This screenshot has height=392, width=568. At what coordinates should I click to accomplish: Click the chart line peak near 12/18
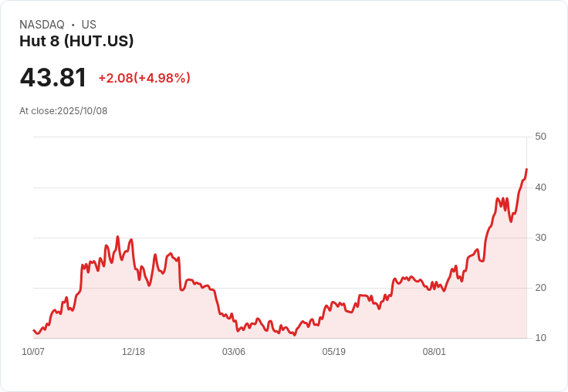tap(117, 237)
